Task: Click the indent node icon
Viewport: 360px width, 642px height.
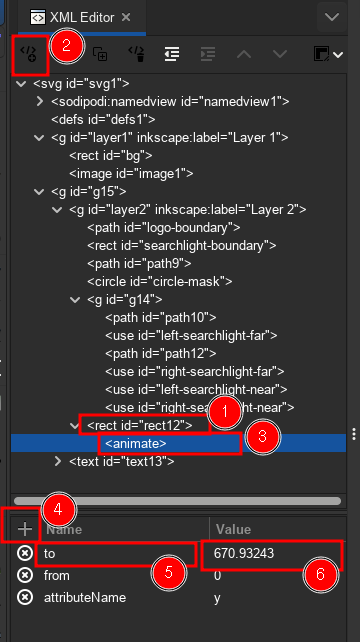Action: coord(208,54)
